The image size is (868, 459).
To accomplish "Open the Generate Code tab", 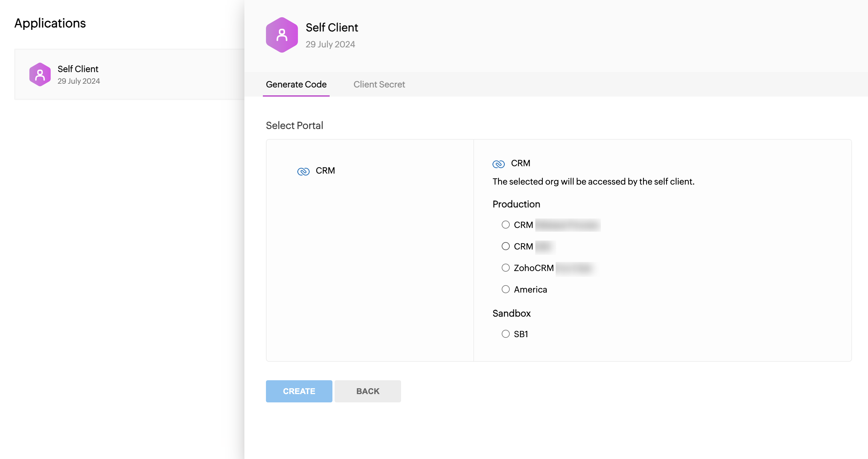I will 296,84.
